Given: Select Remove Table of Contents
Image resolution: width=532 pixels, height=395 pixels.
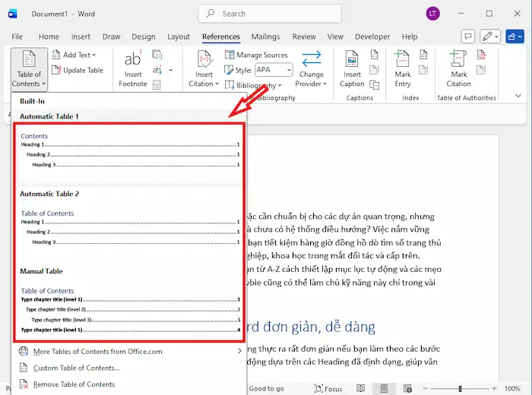Looking at the screenshot, I should tap(74, 384).
